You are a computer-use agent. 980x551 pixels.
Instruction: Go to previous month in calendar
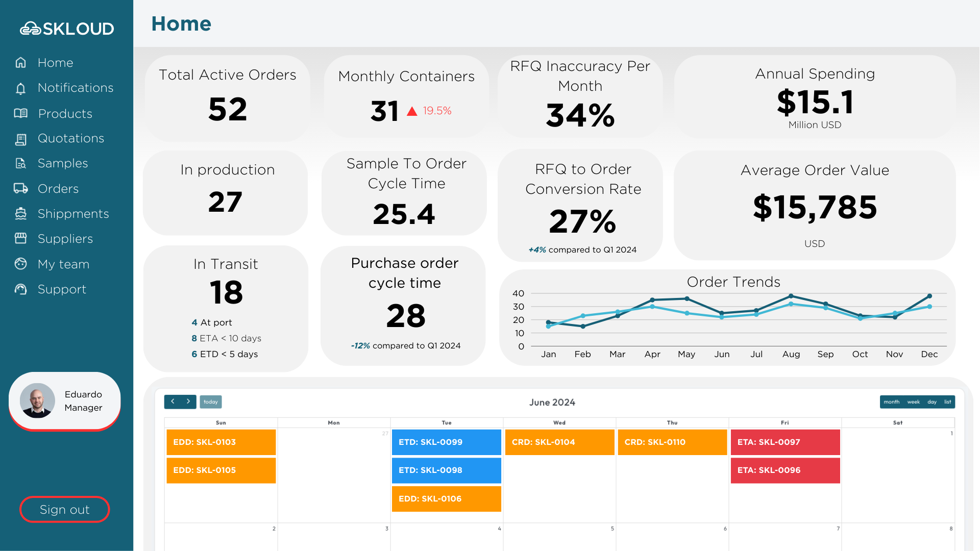[x=173, y=402]
